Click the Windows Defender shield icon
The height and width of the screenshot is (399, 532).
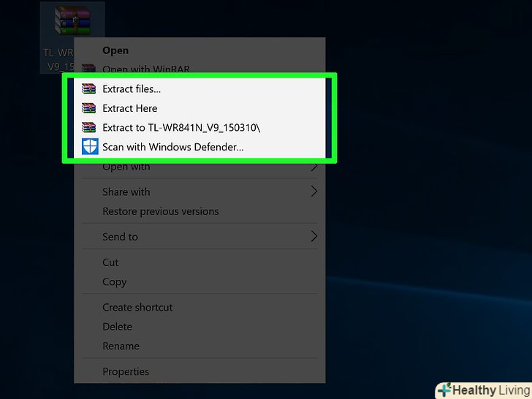coord(90,147)
